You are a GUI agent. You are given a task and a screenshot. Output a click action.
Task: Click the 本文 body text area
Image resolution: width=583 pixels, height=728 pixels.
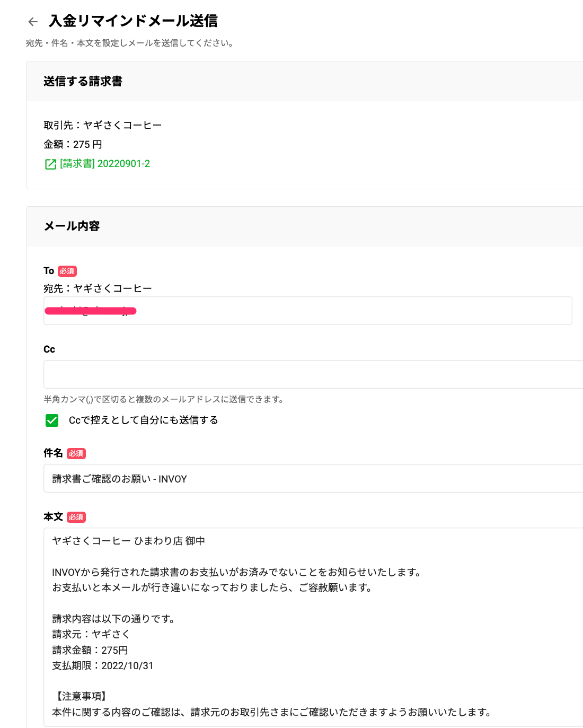[x=313, y=627]
